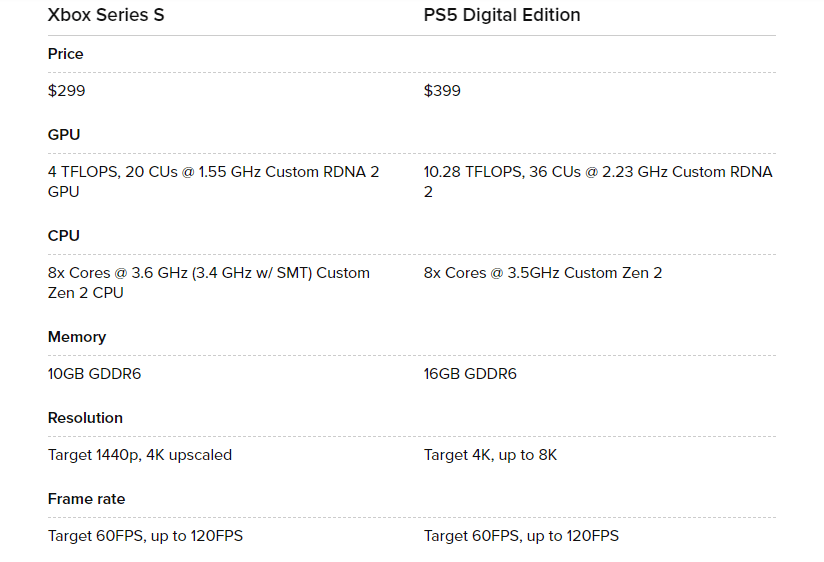Image resolution: width=824 pixels, height=562 pixels.
Task: Click the Target 4K, up to 8K cell
Action: pyautogui.click(x=490, y=455)
